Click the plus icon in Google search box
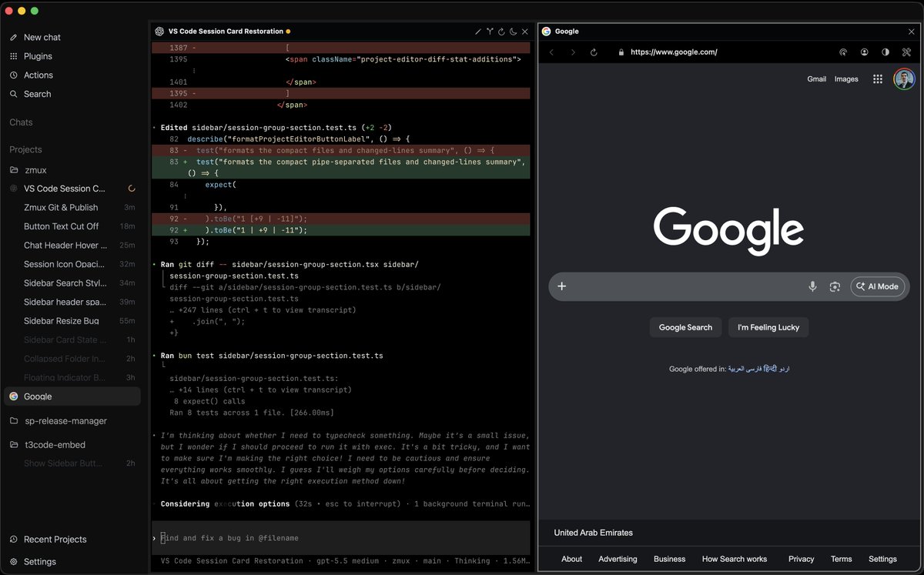Image resolution: width=924 pixels, height=575 pixels. pyautogui.click(x=562, y=286)
